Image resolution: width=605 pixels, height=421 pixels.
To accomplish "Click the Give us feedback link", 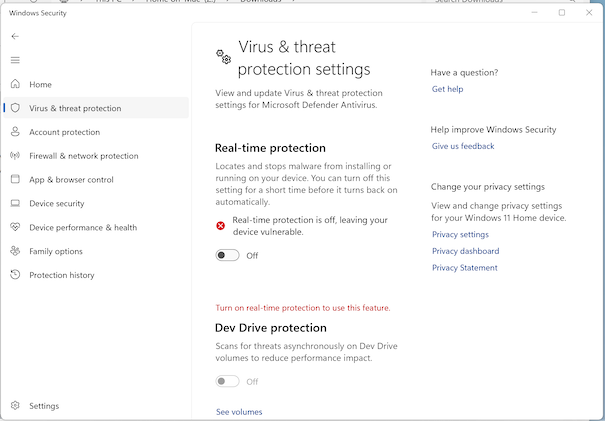I will [463, 146].
